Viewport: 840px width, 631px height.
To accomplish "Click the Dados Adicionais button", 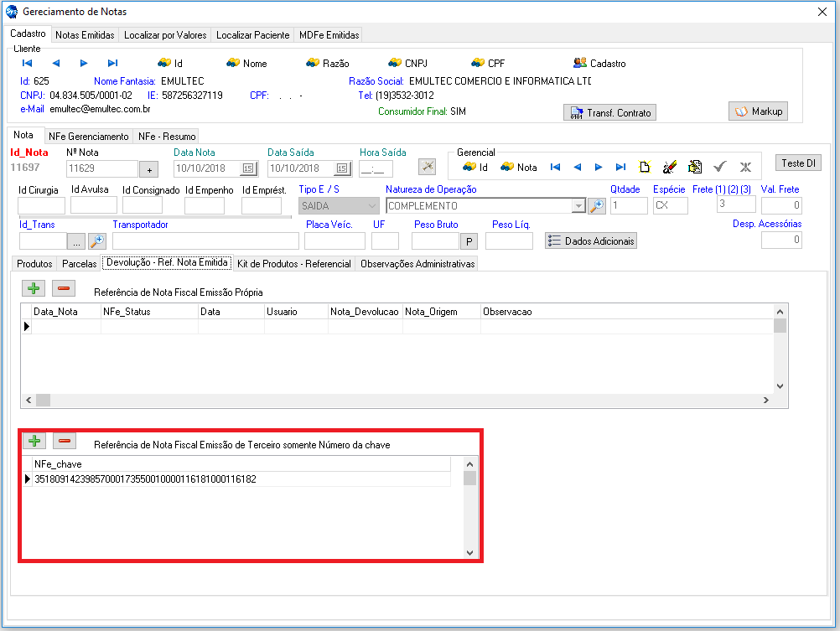I will pos(591,241).
